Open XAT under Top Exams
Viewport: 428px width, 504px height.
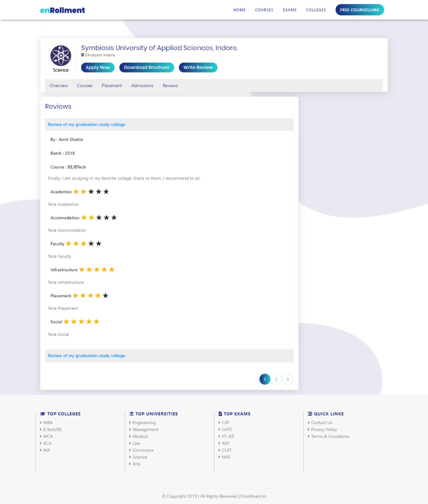[x=225, y=443]
